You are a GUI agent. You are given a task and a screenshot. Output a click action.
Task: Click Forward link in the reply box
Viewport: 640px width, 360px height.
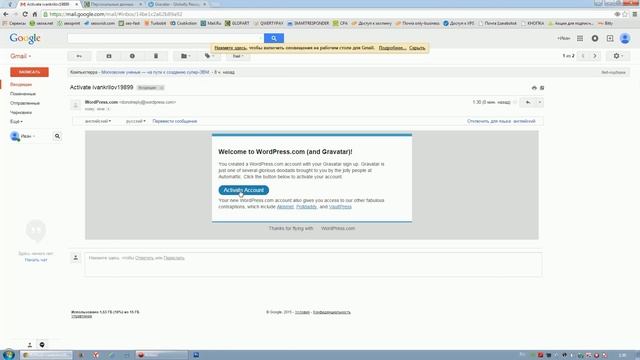tap(174, 258)
